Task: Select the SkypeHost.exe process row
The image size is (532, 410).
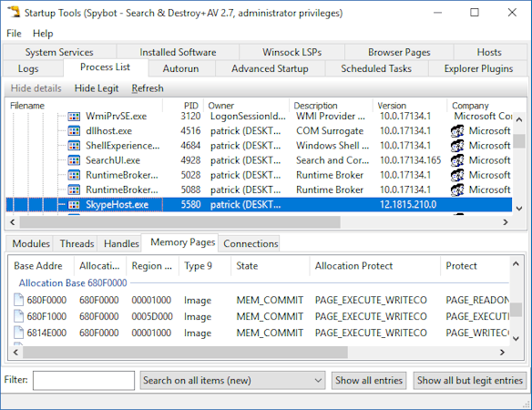Action: pyautogui.click(x=259, y=205)
